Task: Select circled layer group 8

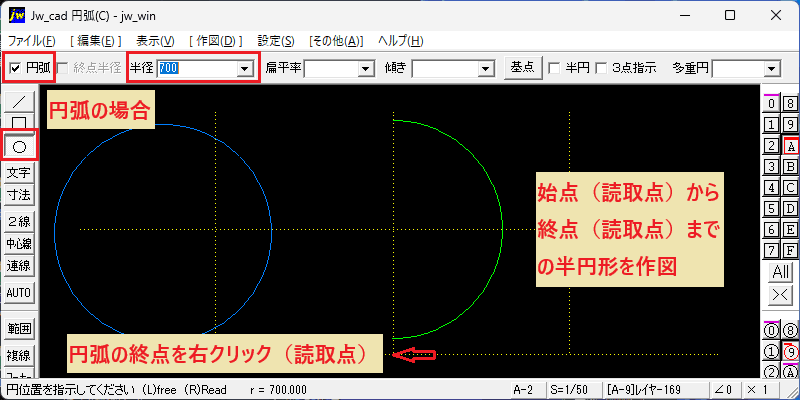Action: 790,331
